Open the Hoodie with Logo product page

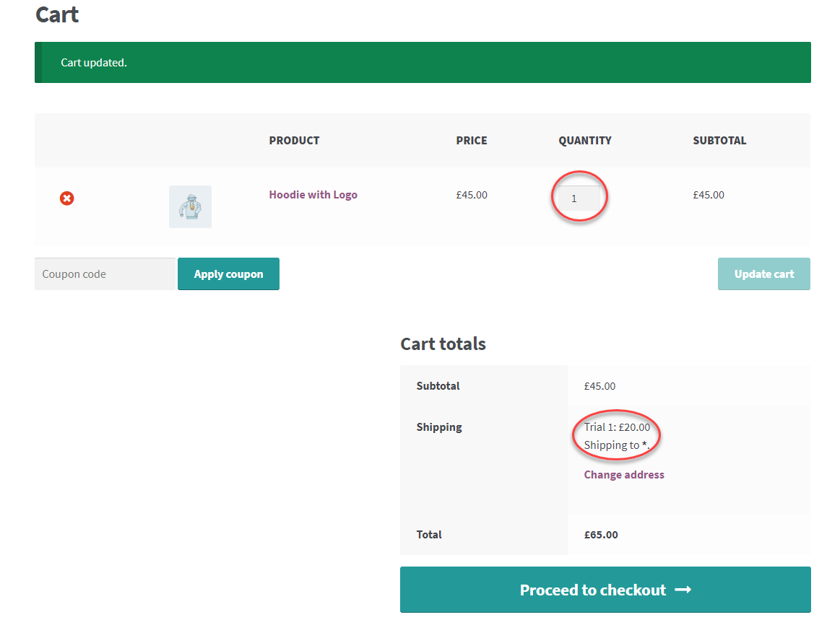point(313,194)
